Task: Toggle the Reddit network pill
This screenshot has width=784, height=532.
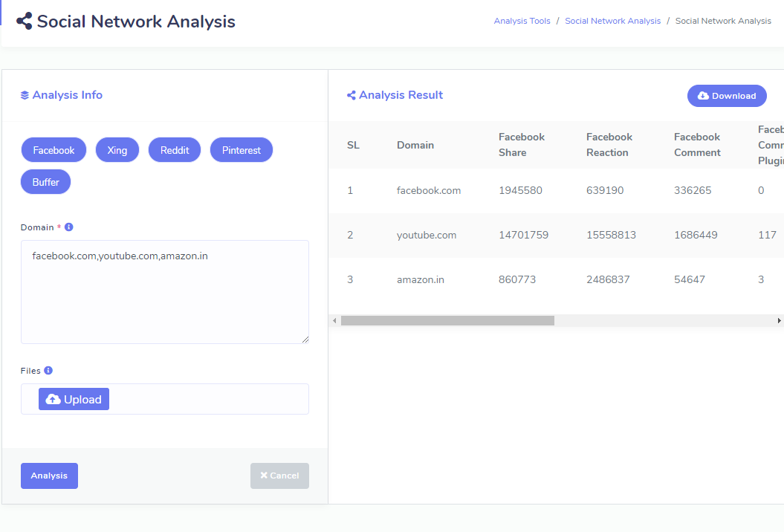Action: (x=175, y=150)
